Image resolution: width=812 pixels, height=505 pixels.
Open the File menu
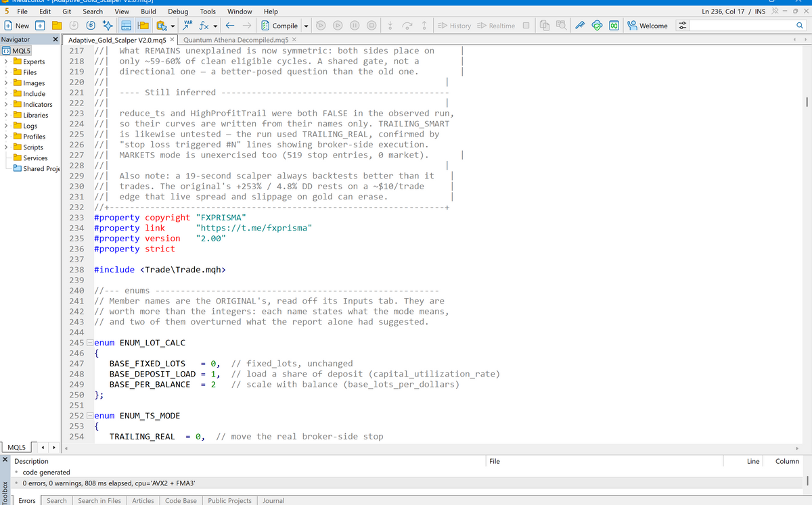coord(22,11)
